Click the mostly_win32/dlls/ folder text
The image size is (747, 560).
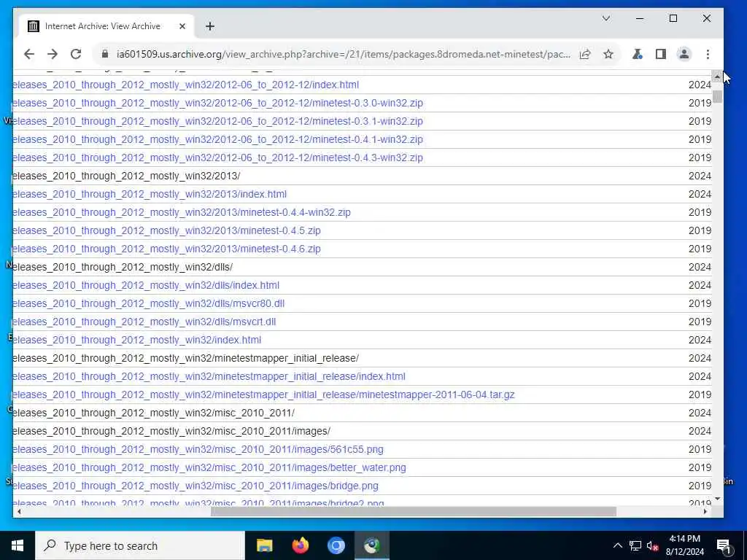(x=123, y=267)
